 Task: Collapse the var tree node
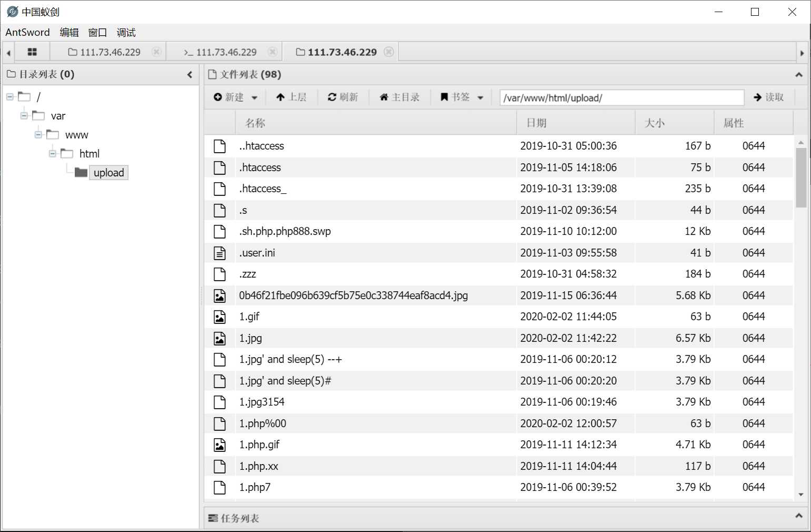24,115
